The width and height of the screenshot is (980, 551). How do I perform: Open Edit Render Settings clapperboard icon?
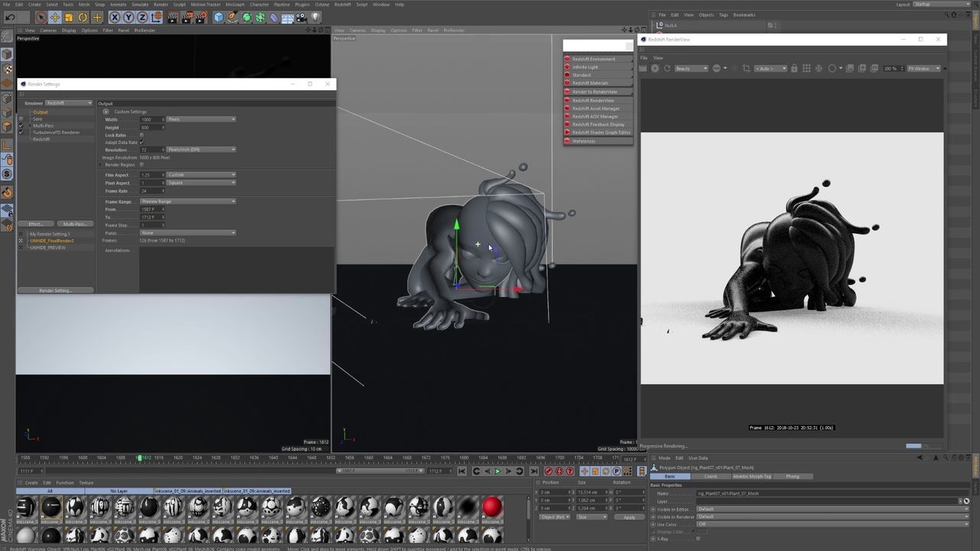coord(202,17)
